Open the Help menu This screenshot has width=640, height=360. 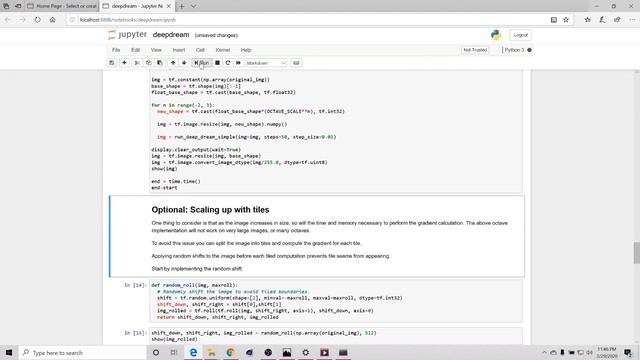tap(246, 50)
